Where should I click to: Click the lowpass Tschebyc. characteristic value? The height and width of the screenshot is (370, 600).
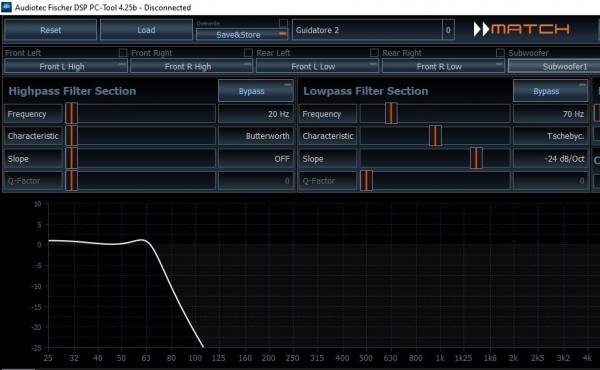550,136
